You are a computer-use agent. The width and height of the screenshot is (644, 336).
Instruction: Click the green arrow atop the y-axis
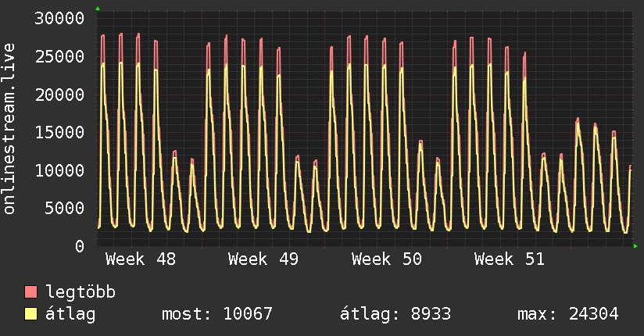pyautogui.click(x=98, y=9)
